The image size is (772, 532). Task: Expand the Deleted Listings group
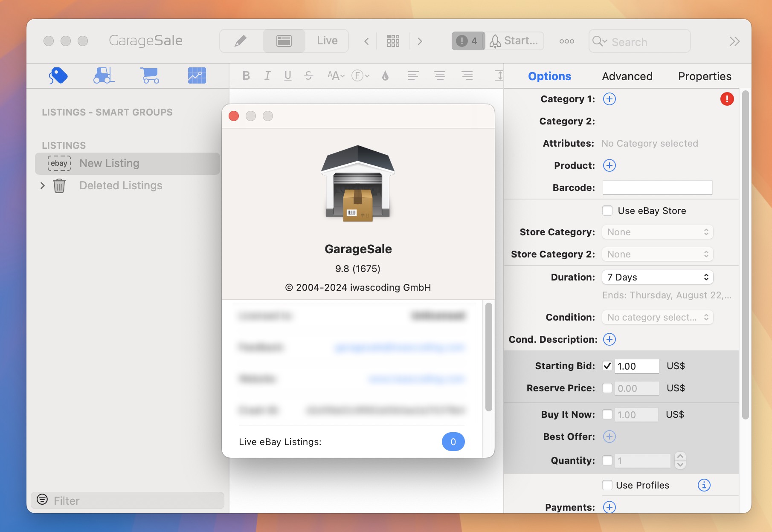(42, 185)
